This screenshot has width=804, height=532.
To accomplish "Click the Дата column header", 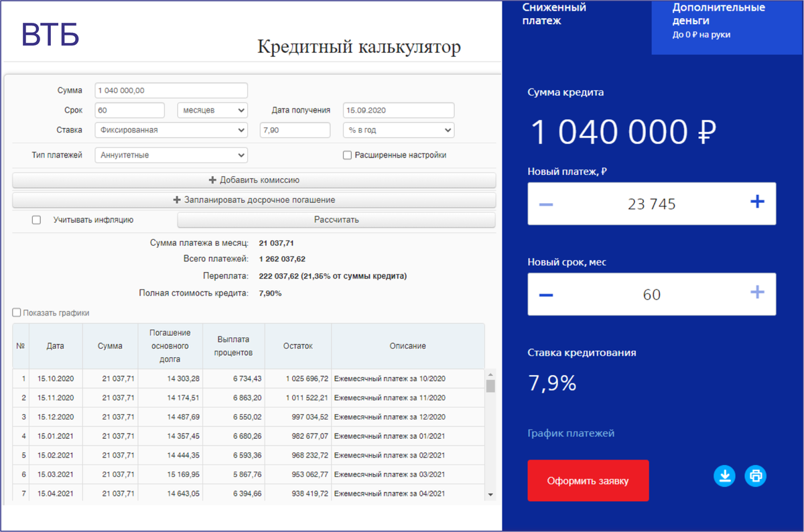I will click(x=56, y=346).
